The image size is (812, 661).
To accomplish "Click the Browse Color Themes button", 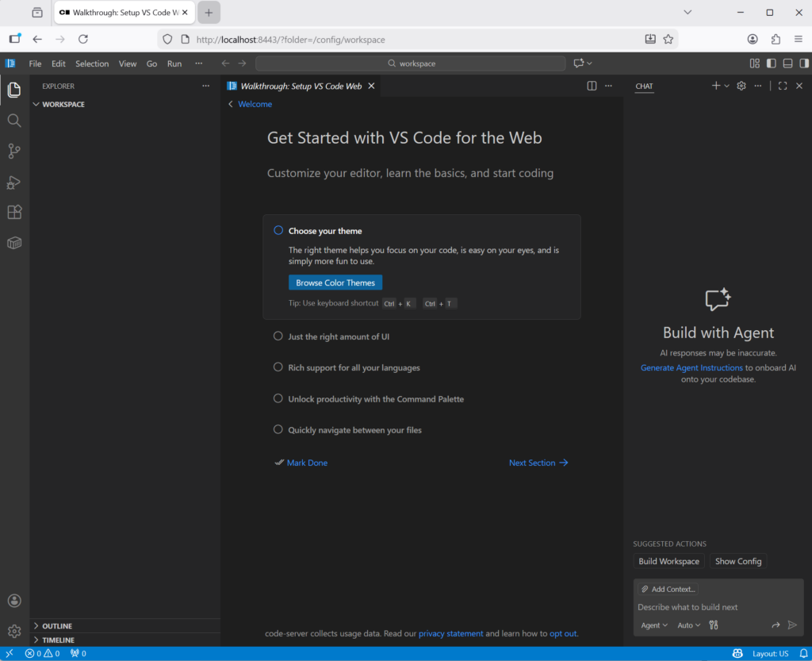I will click(335, 282).
